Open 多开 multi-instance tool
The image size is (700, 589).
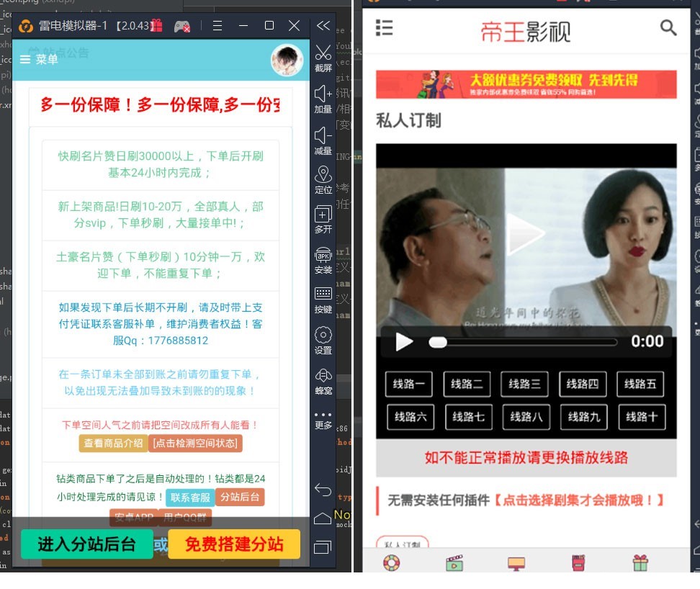tap(323, 219)
